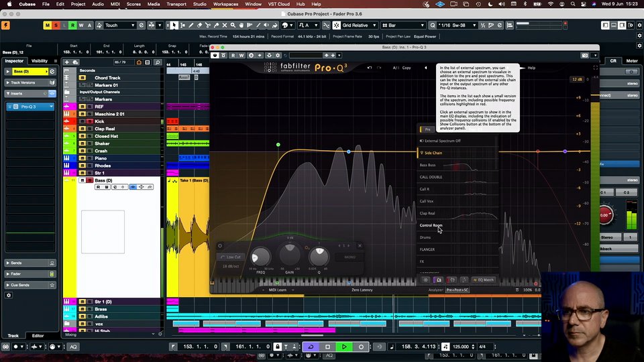
Task: Click the tempo 125.000 field
Action: pyautogui.click(x=462, y=347)
